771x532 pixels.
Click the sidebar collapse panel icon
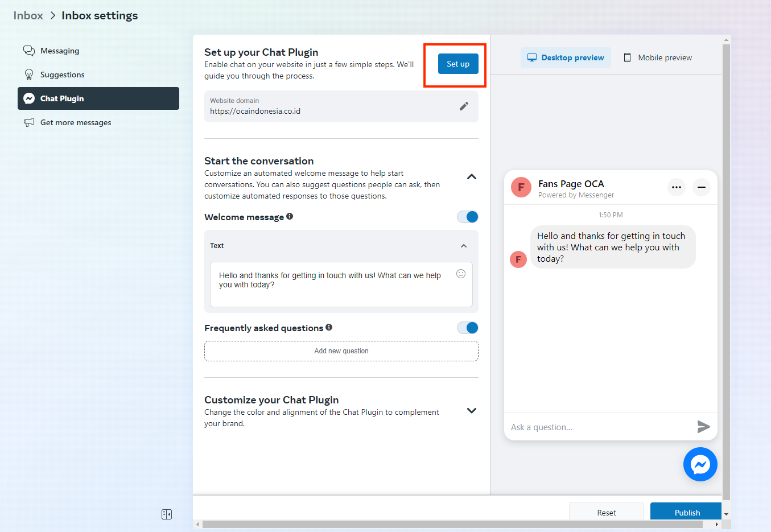[x=167, y=514]
